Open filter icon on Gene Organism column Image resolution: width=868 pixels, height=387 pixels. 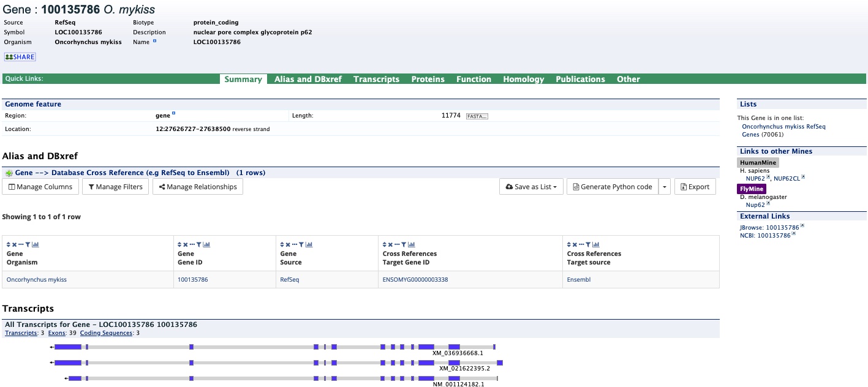[x=28, y=244]
